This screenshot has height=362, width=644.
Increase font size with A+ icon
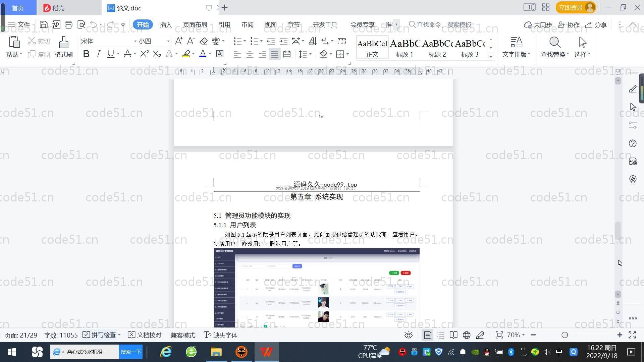coord(179,41)
